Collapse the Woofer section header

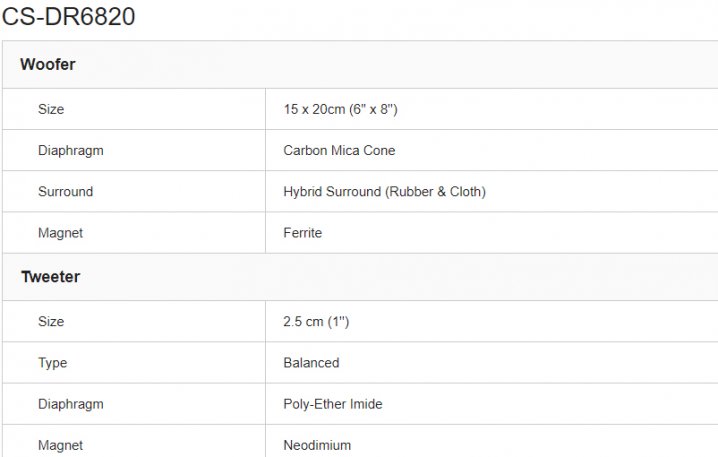[360, 65]
